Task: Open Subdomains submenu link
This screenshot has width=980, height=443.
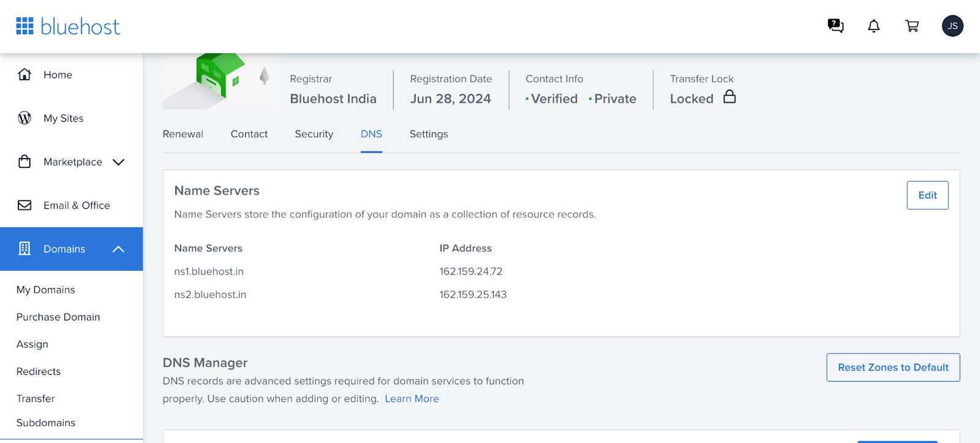Action: (46, 423)
